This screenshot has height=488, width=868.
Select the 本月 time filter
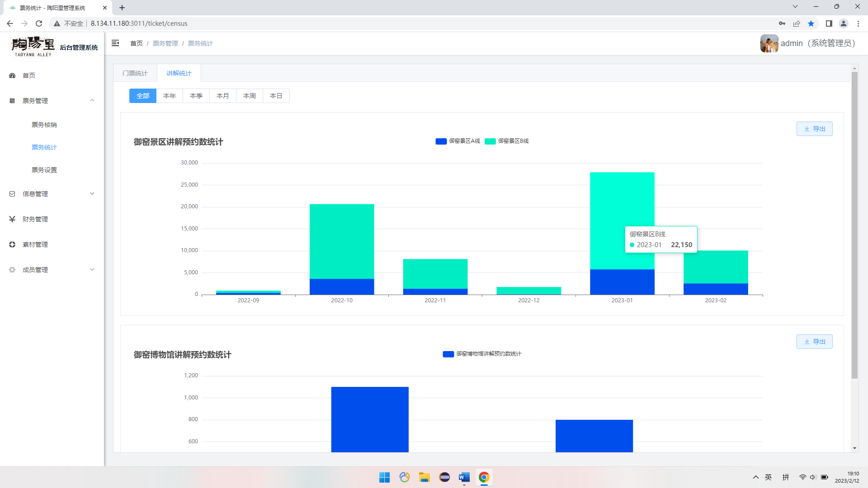coord(222,96)
